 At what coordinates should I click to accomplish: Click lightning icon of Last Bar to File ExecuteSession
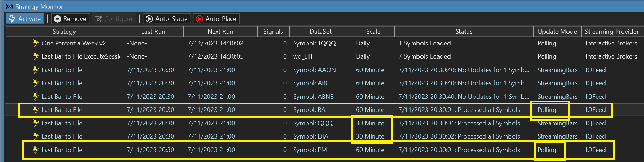36,56
